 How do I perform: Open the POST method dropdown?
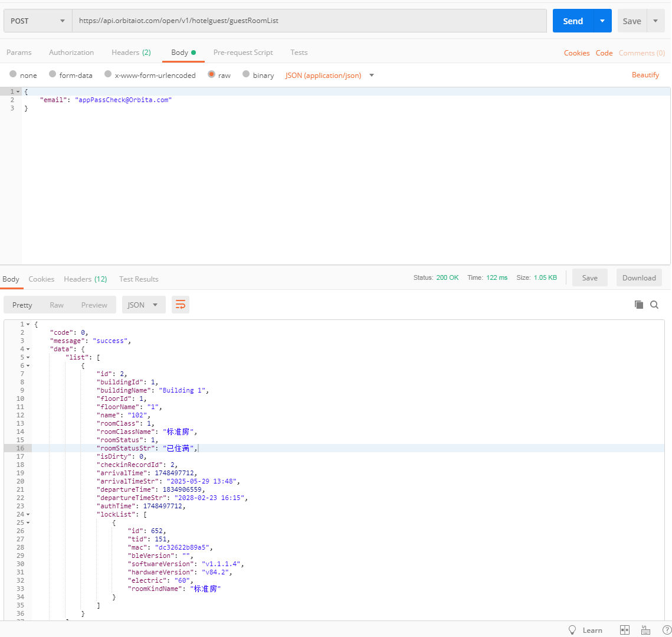click(x=38, y=21)
